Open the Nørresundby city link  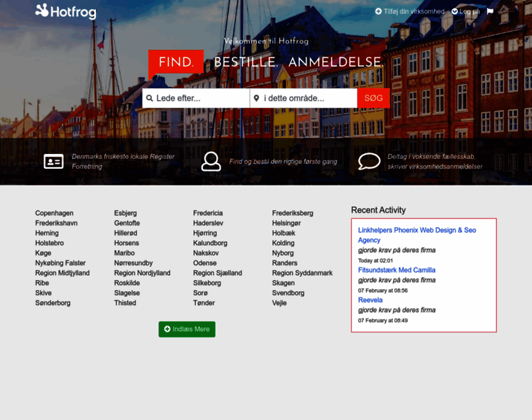pos(133,263)
